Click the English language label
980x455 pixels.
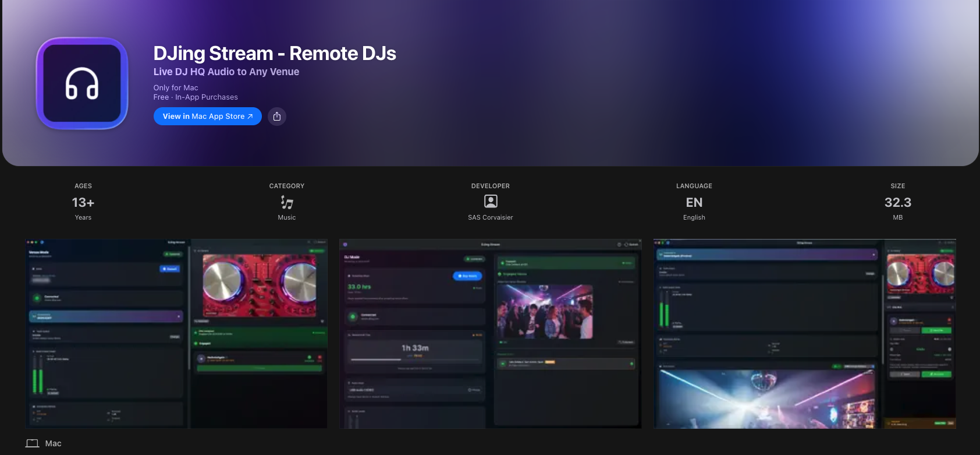click(x=694, y=217)
